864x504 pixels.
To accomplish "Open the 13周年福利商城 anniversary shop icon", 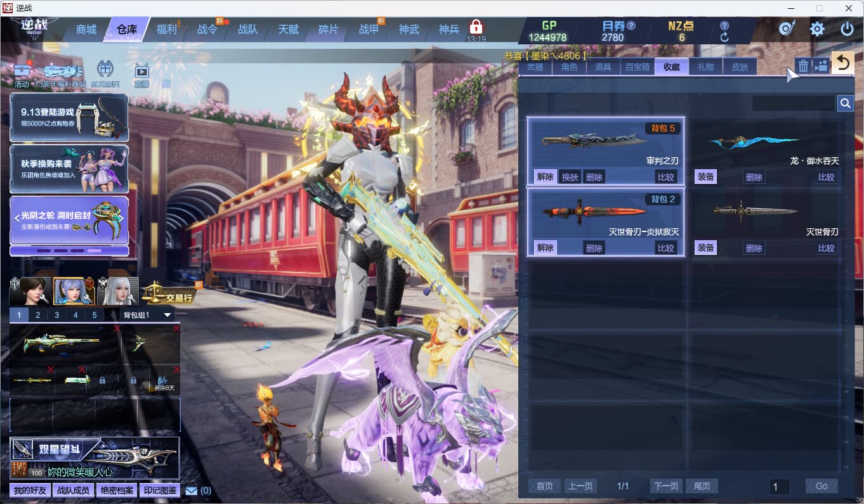I will pos(60,74).
